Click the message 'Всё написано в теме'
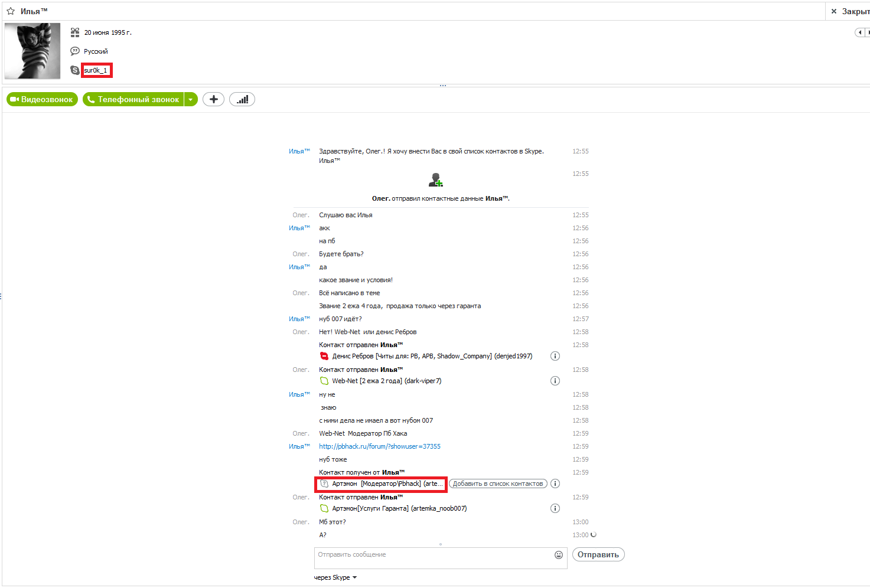Screen dimensions: 870x588 pos(350,293)
